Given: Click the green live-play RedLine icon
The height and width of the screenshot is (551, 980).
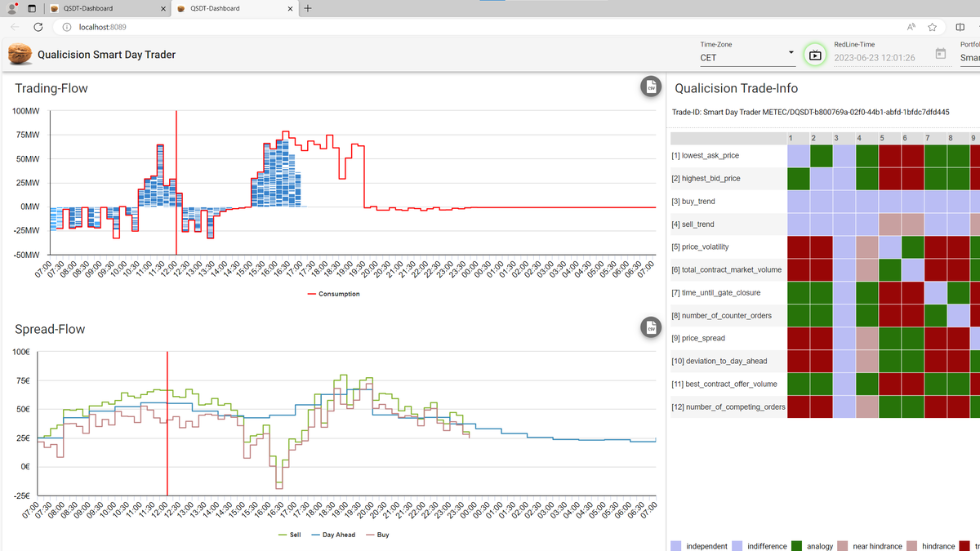Looking at the screenshot, I should (814, 55).
